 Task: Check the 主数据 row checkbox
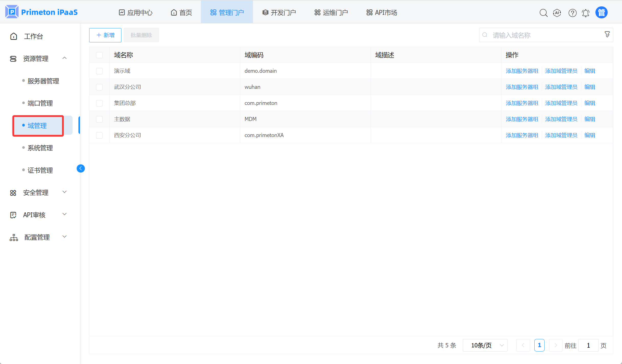[99, 119]
